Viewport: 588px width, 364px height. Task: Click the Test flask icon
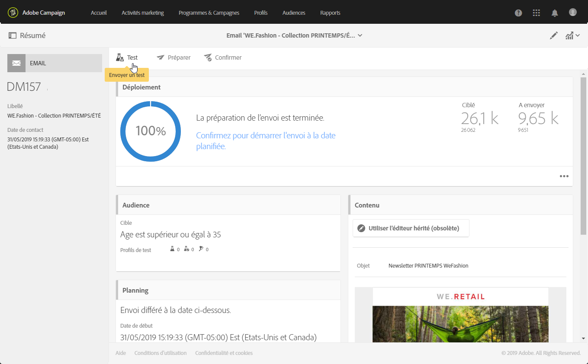tap(120, 57)
